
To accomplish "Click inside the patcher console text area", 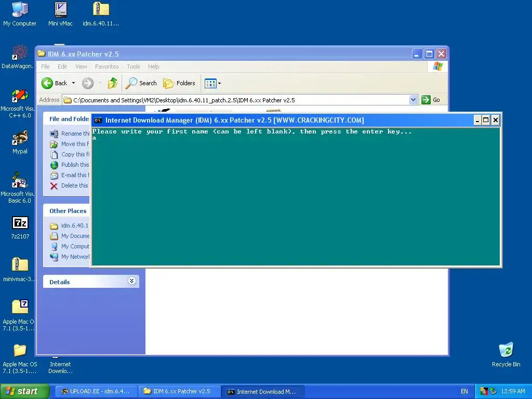I will (x=296, y=197).
